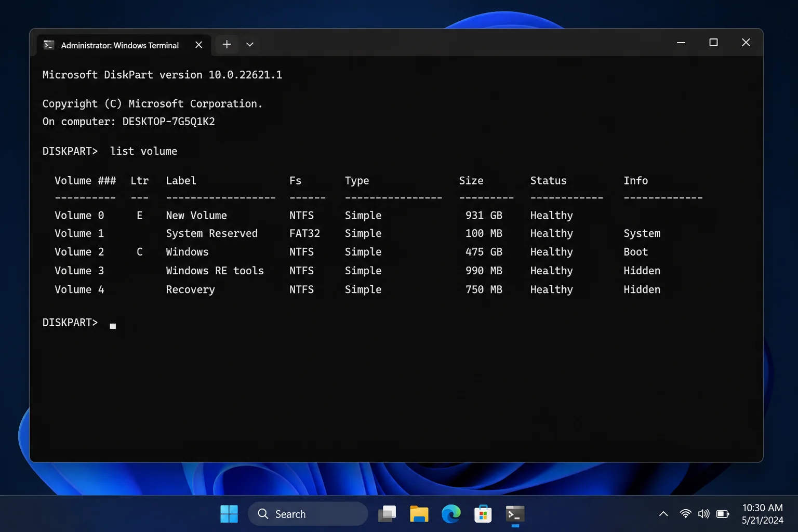
Task: Minimize the Windows Terminal window
Action: coord(681,43)
